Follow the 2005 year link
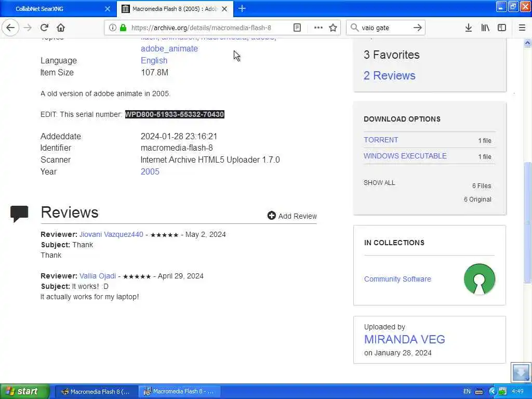Viewport: 532px width, 399px height. [x=150, y=171]
